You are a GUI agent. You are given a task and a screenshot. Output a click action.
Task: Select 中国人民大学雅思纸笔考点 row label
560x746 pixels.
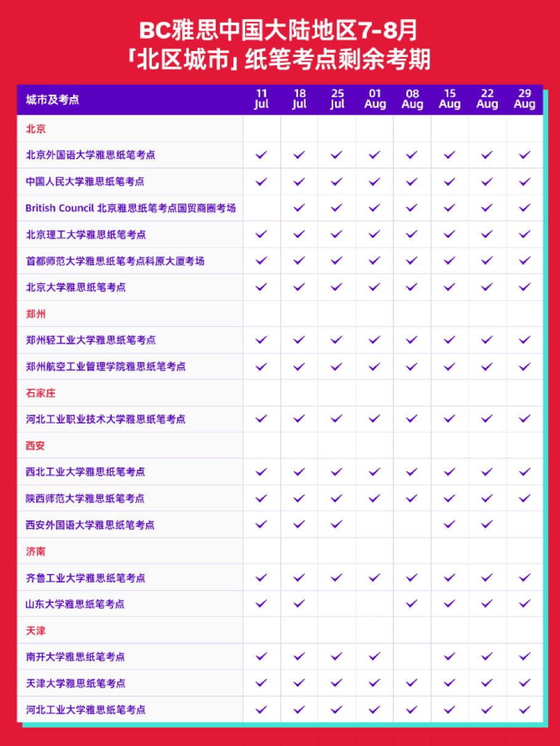pyautogui.click(x=85, y=182)
